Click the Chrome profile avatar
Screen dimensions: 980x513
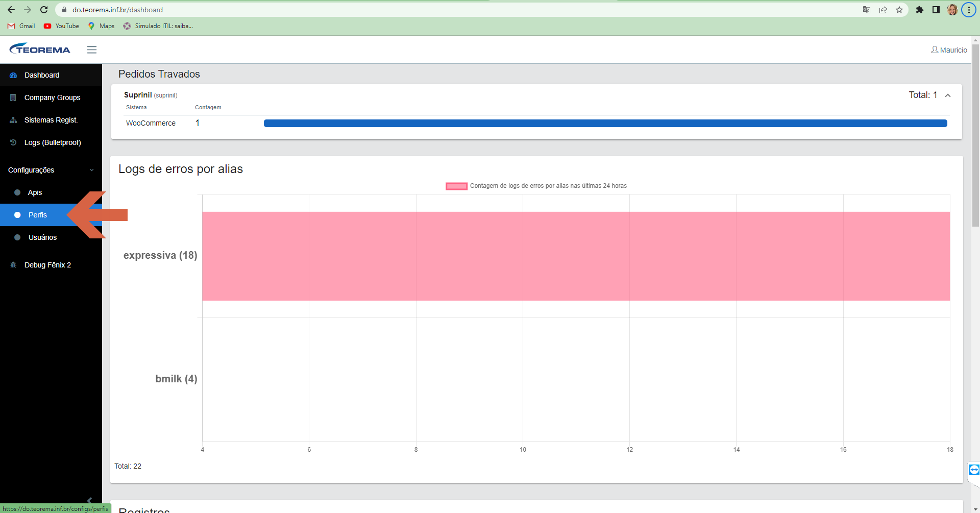(952, 10)
